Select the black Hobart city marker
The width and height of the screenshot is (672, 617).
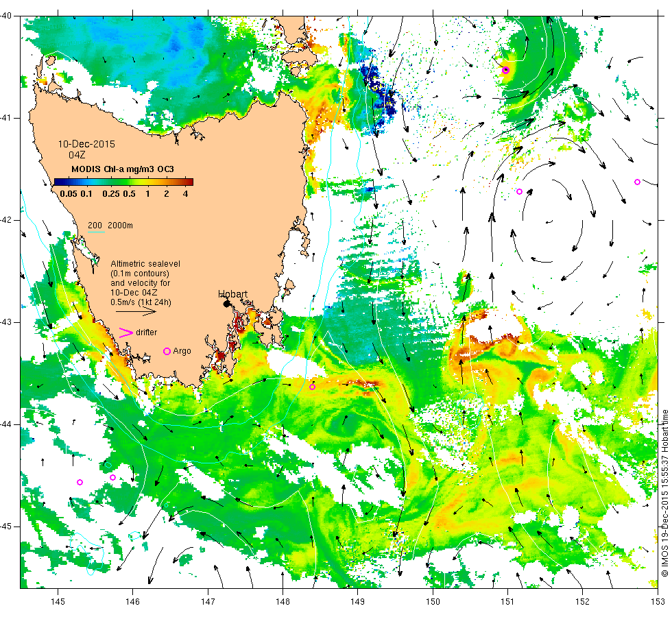227,303
